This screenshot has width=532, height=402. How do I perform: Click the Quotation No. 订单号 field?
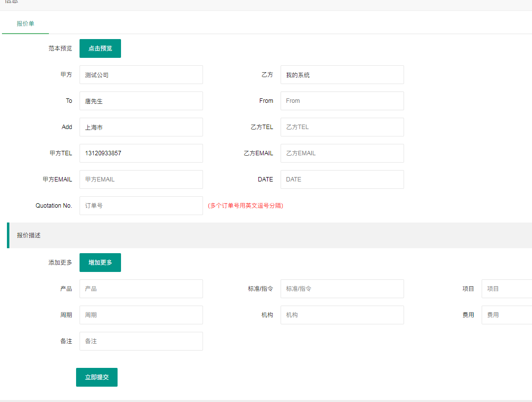141,206
